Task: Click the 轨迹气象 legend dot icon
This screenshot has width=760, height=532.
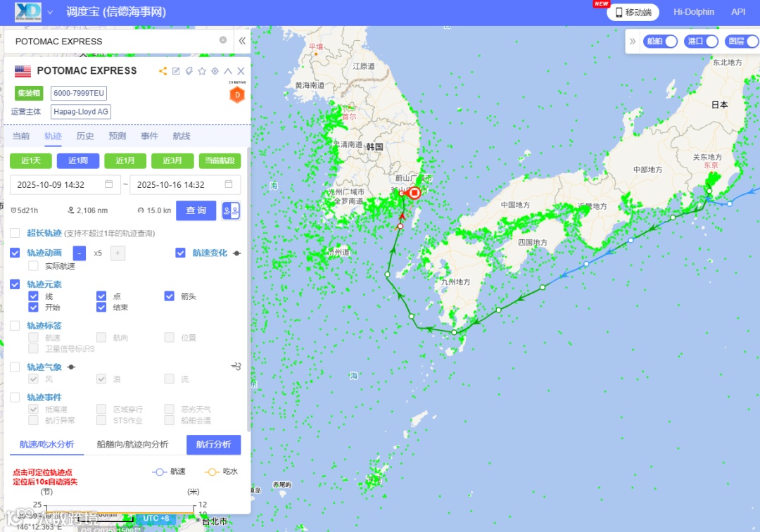Action: [71, 367]
